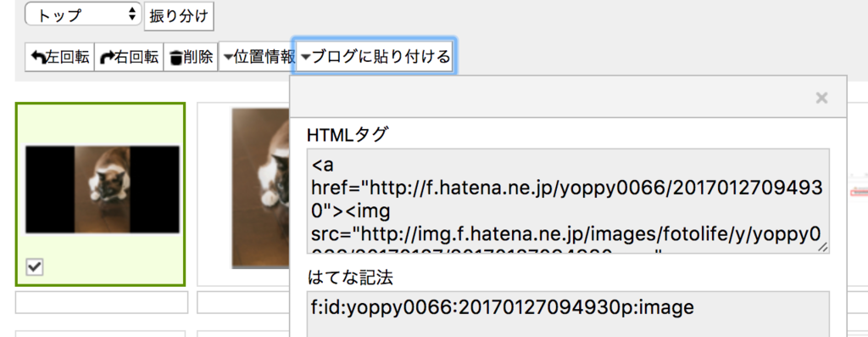Rotate the image right with 右回転
The width and height of the screenshot is (868, 337).
tap(129, 57)
